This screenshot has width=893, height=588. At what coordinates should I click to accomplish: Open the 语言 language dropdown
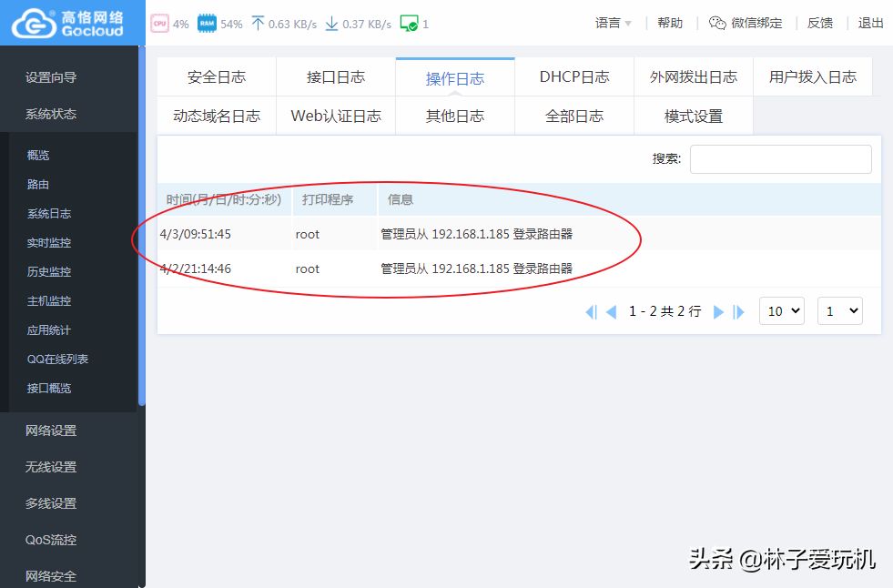(613, 24)
